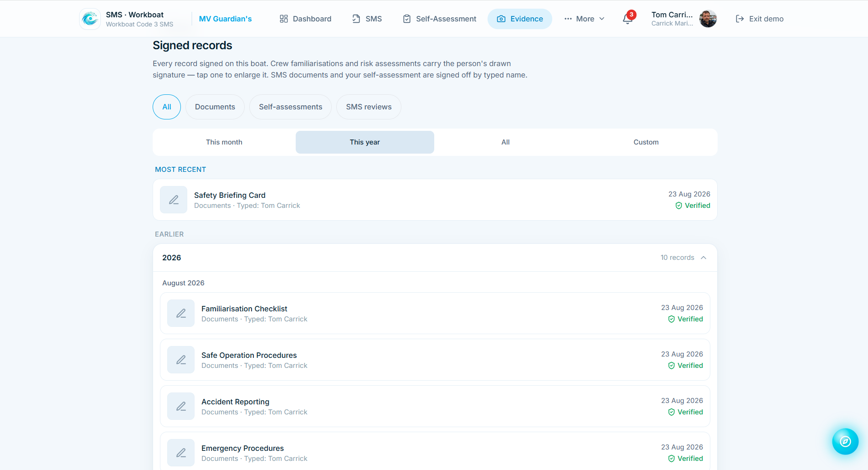
Task: Select the This year date range
Action: 365,142
